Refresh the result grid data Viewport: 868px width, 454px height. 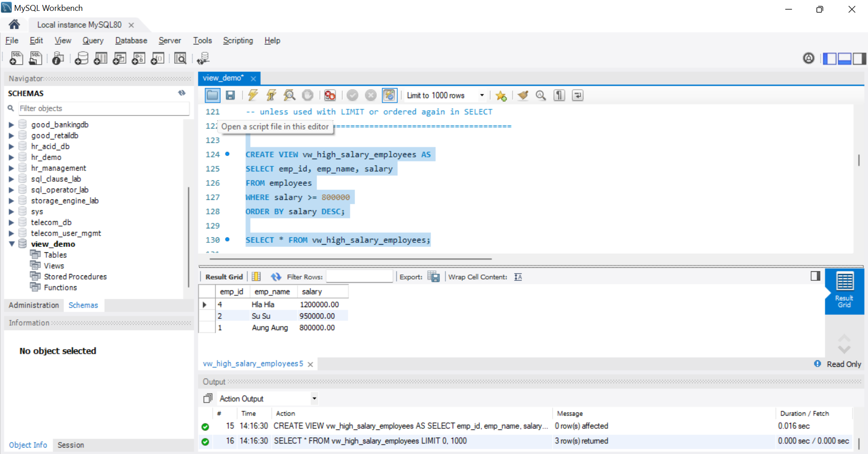(x=276, y=277)
